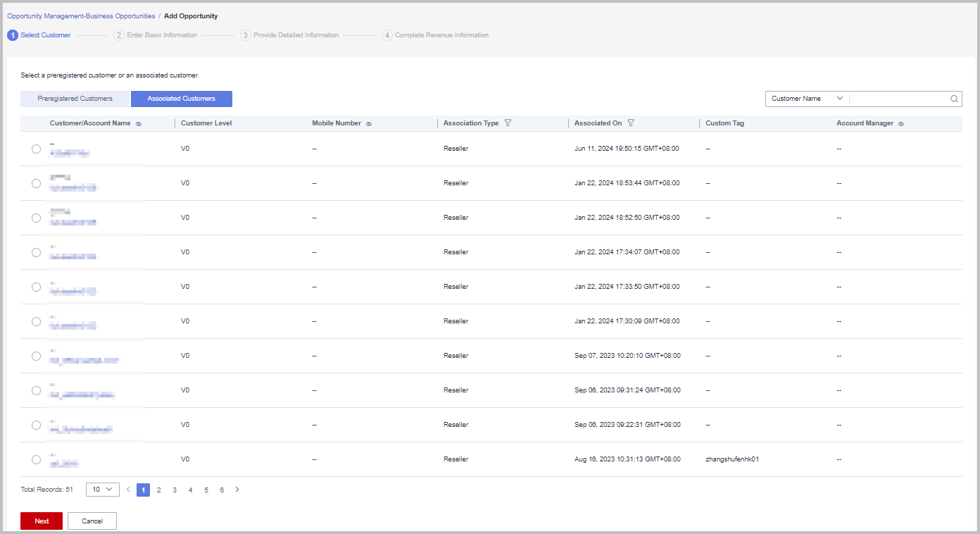980x534 pixels.
Task: Click the search magnifier icon
Action: (x=954, y=99)
